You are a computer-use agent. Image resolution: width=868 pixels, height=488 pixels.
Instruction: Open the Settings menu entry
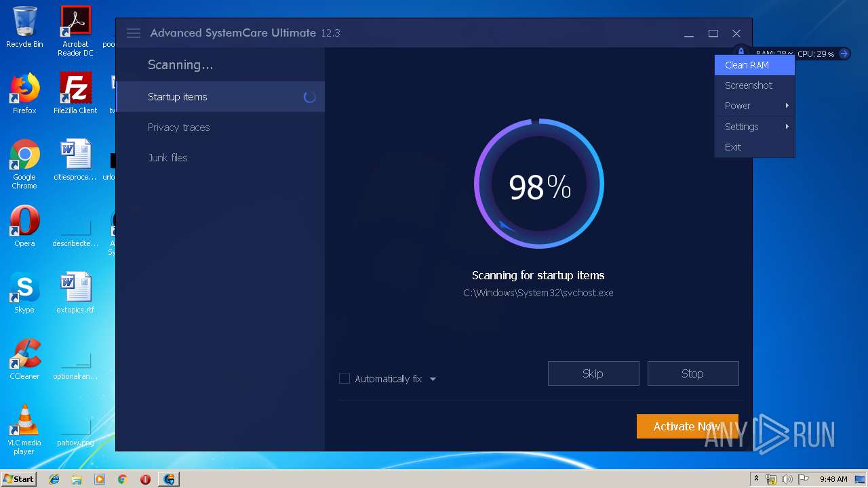coord(755,127)
